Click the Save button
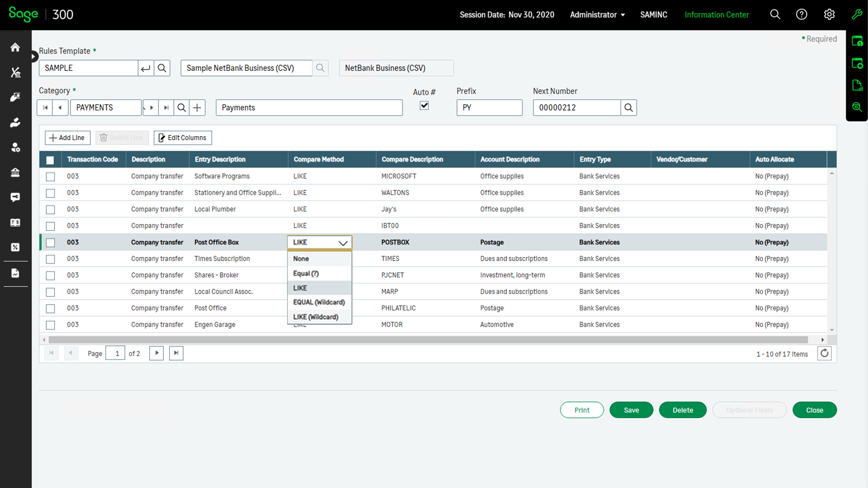868x488 pixels. click(631, 410)
